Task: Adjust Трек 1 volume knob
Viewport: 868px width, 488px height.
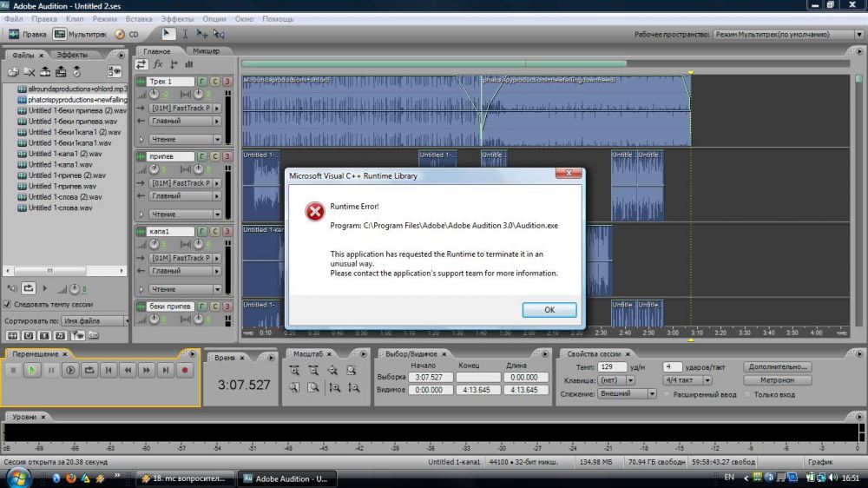Action: pos(154,94)
